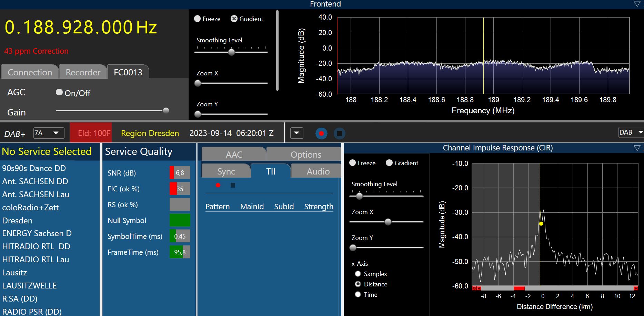644x316 pixels.
Task: Collapse the Frontend panel with its triangle icon
Action: tap(637, 4)
